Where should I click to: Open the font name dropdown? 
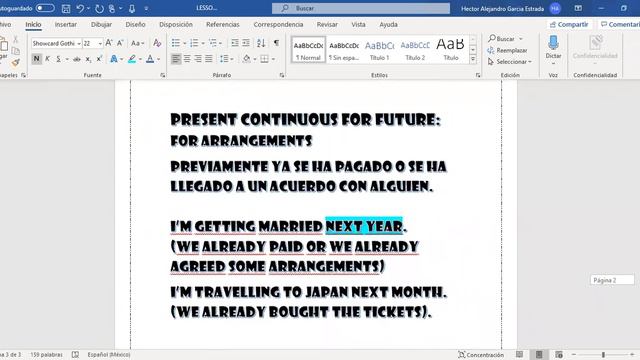pos(79,43)
